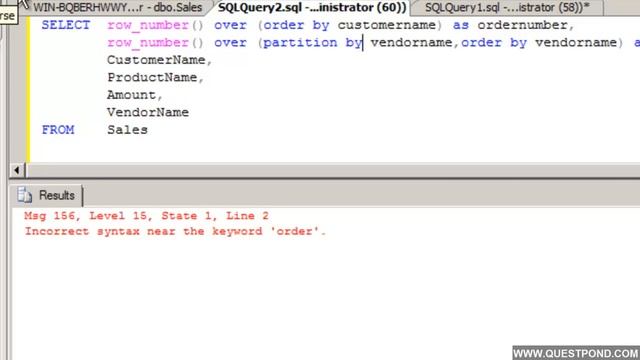The image size is (640, 360).
Task: Click the horizontal scrollbar left arrow
Action: click(17, 170)
